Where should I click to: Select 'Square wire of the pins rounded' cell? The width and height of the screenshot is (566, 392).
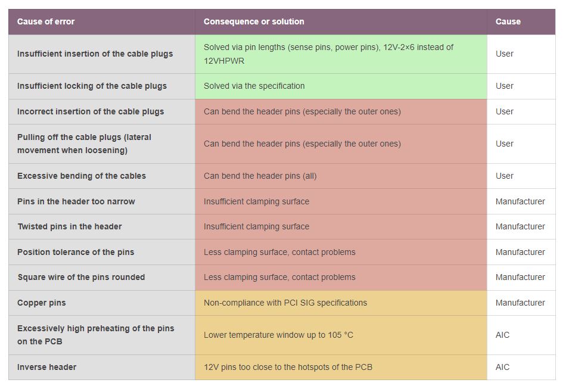point(102,277)
